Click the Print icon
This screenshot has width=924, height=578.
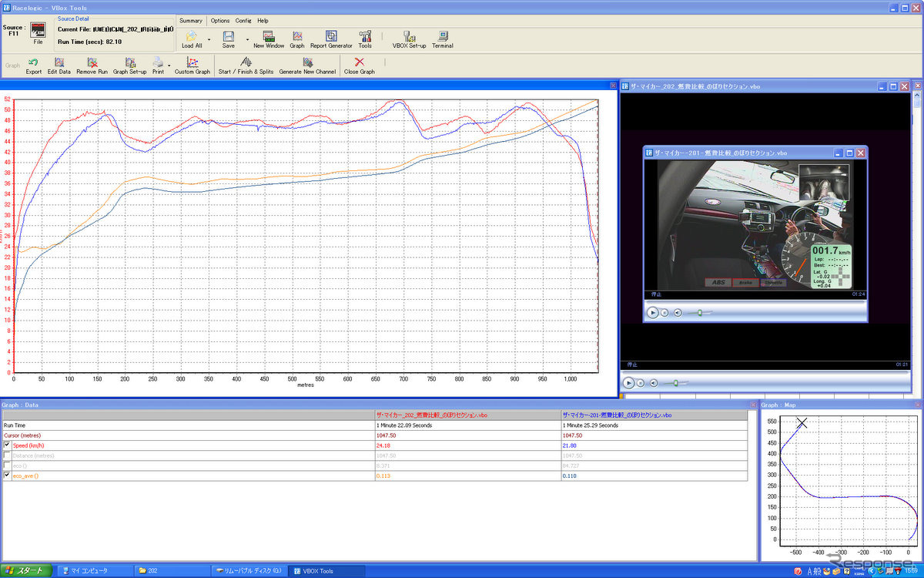point(158,62)
